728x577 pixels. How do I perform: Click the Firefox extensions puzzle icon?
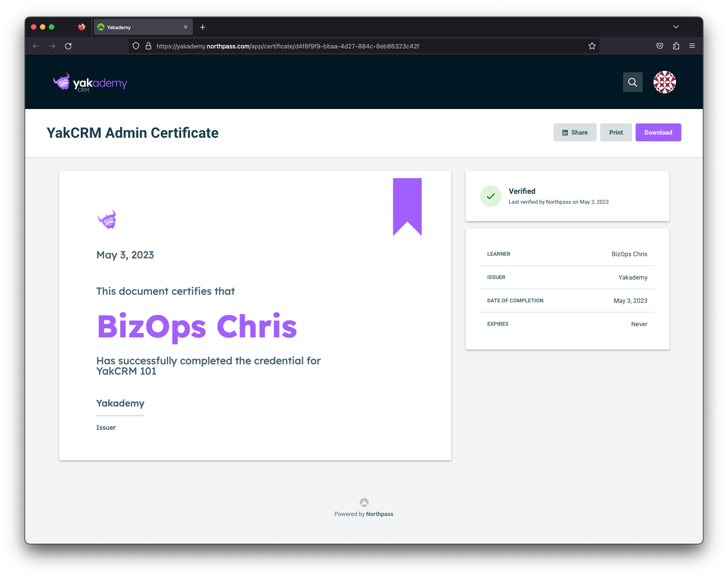click(676, 46)
